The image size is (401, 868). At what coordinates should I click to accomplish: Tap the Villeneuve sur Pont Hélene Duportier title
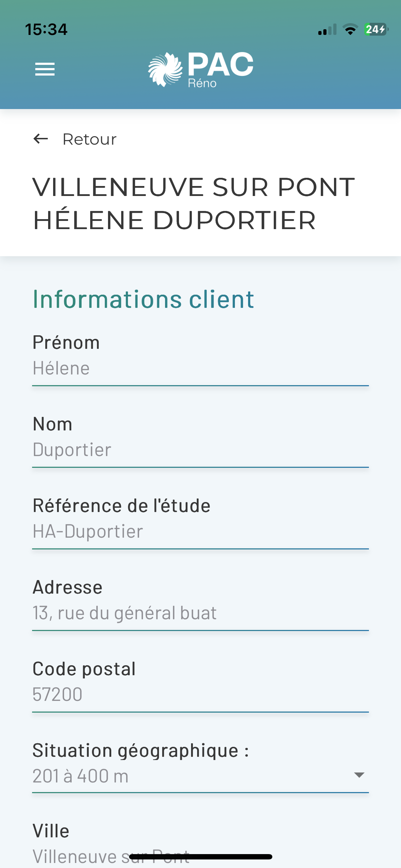(194, 203)
